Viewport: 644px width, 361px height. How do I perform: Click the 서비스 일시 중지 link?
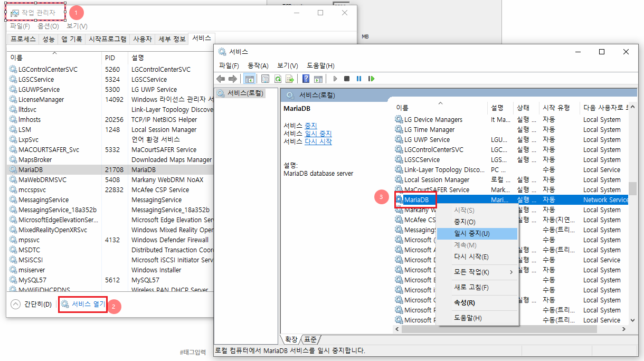318,134
